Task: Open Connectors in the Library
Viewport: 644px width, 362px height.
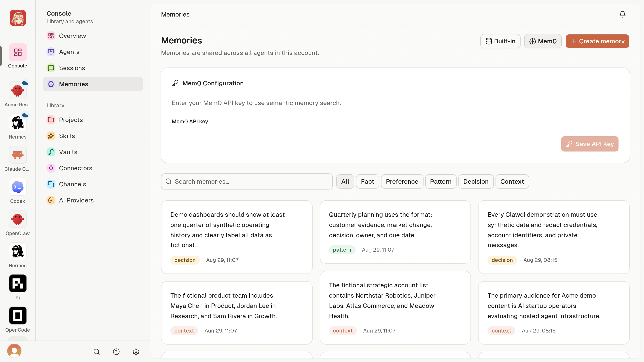Action: point(93,168)
